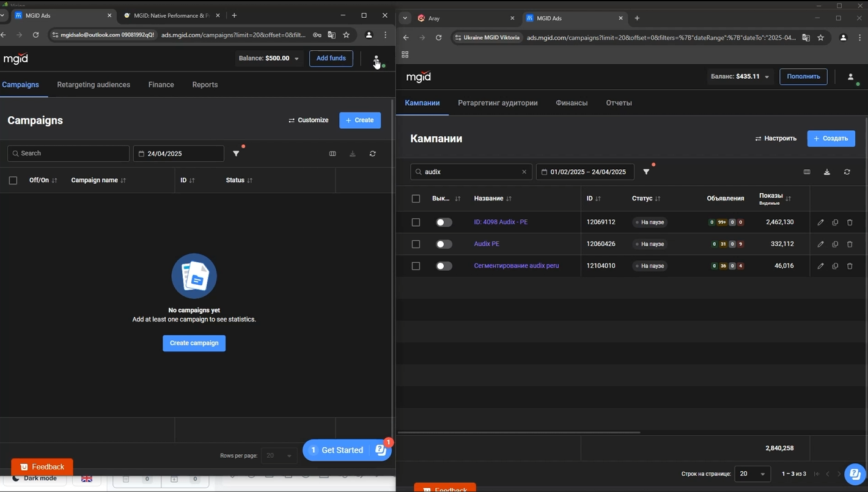Image resolution: width=868 pixels, height=492 pixels.
Task: Bookmark page star in left browser
Action: pos(346,35)
